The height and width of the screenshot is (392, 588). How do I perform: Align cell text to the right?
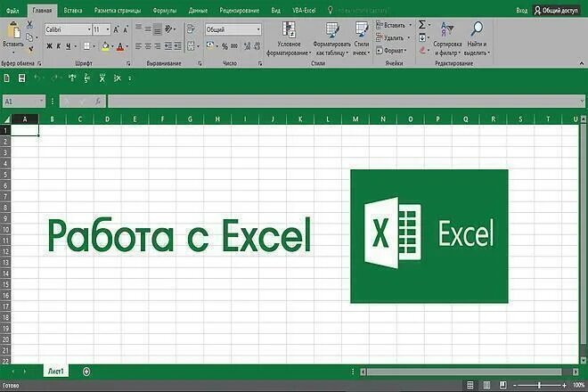(x=158, y=46)
